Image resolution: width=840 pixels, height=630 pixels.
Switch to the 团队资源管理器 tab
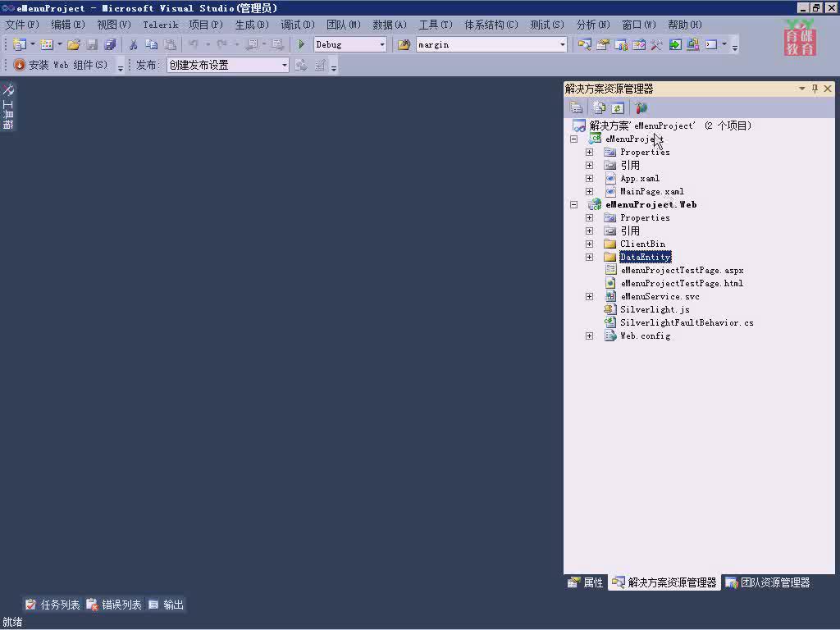[x=767, y=582]
